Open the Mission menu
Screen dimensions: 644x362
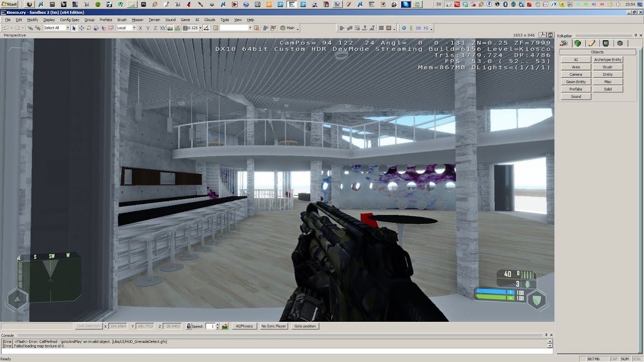click(138, 20)
